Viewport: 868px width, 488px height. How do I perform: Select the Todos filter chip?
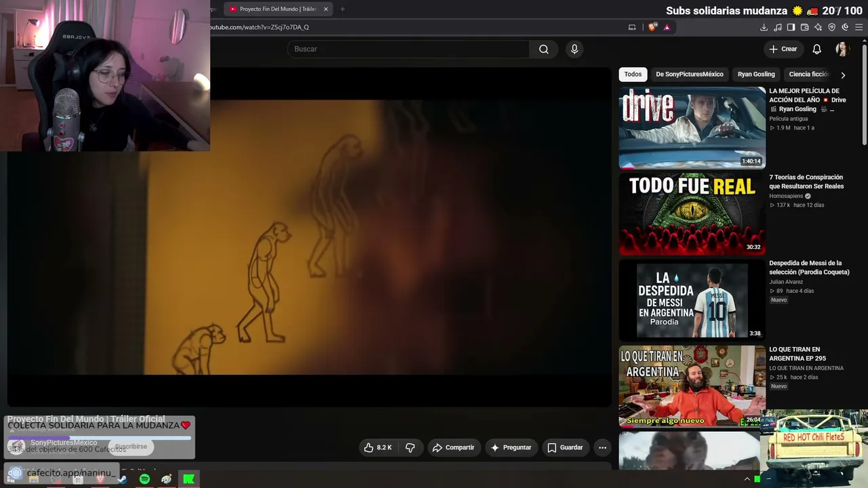[633, 75]
